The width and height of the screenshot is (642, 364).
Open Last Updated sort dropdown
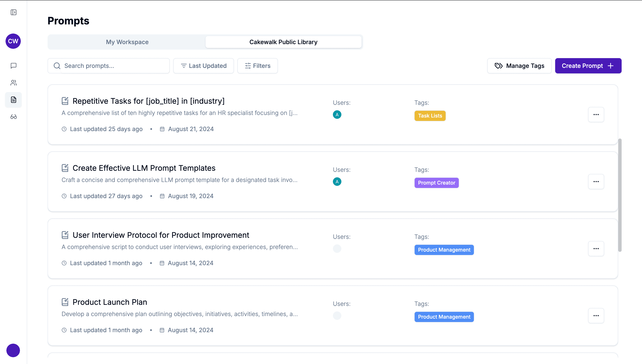point(204,66)
